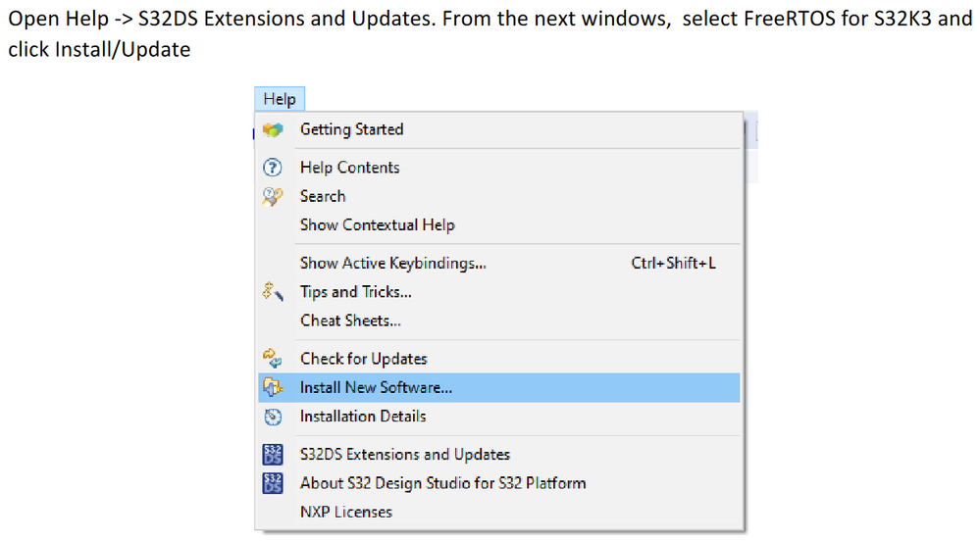Select Install New Software option
This screenshot has height=542, width=980.
(x=376, y=387)
